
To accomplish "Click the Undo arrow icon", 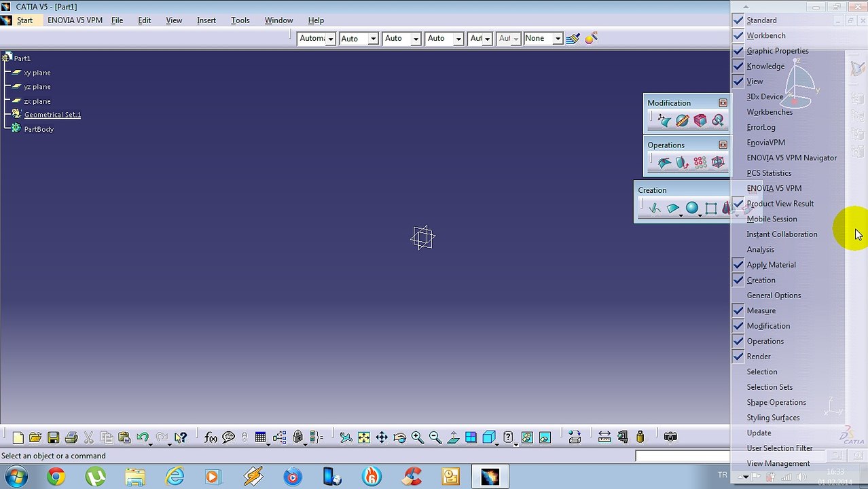I will 142,437.
